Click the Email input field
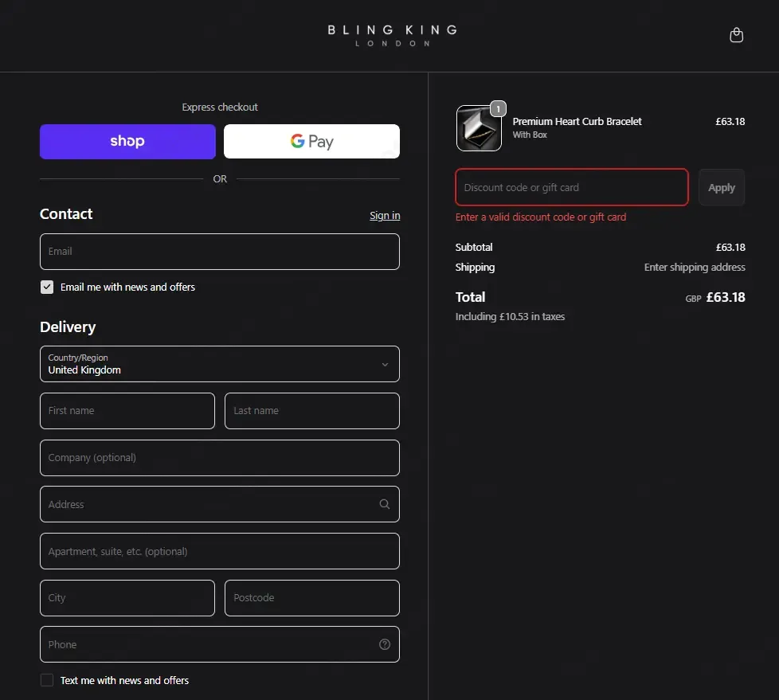Screen dimensions: 779x700 220,252
